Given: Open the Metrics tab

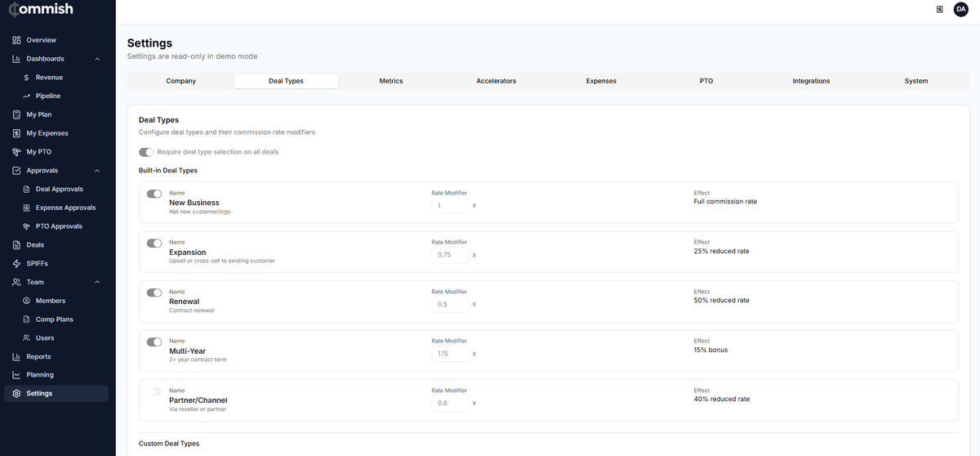Looking at the screenshot, I should click(x=391, y=81).
